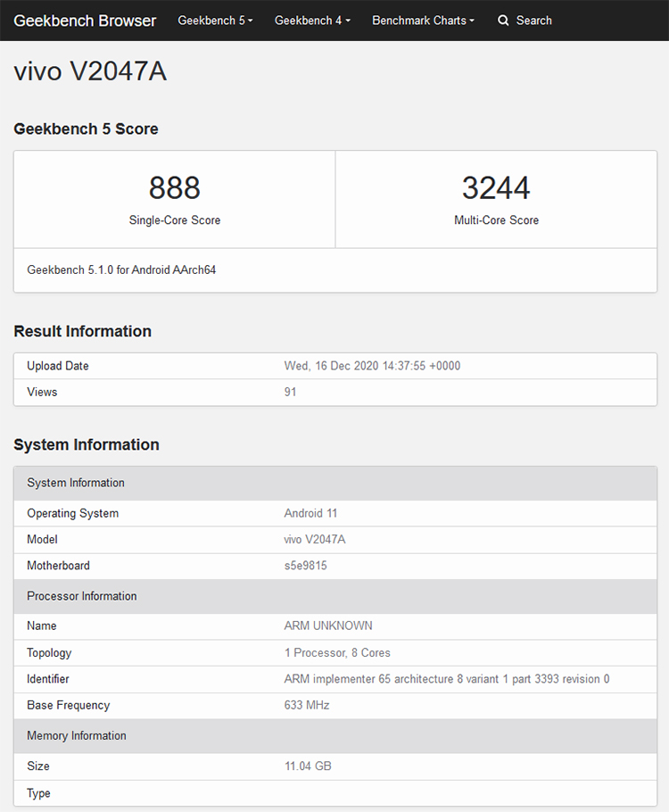Select the Topology value 1 Processor, 8 Cores
Image resolution: width=669 pixels, height=812 pixels.
[336, 652]
